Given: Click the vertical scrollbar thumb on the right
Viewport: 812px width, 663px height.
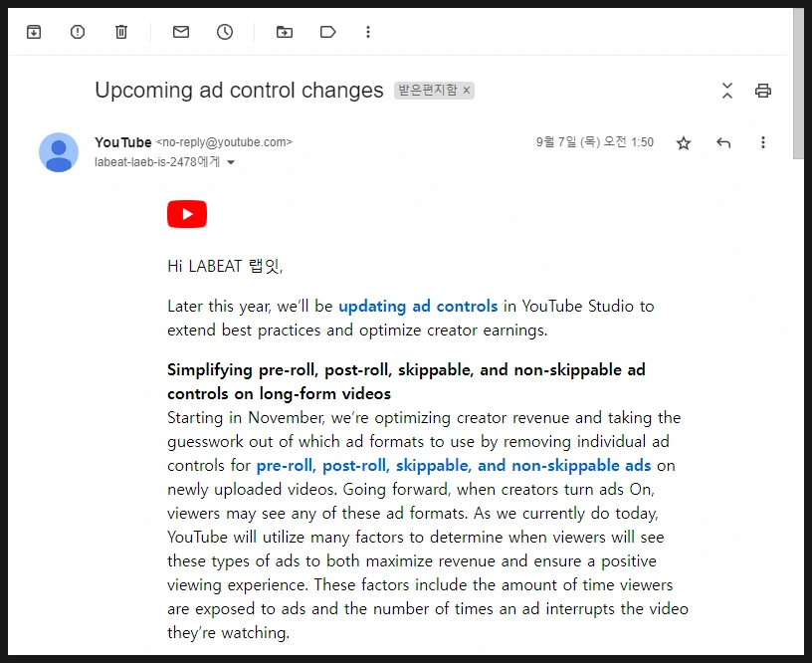Looking at the screenshot, I should point(798,83).
